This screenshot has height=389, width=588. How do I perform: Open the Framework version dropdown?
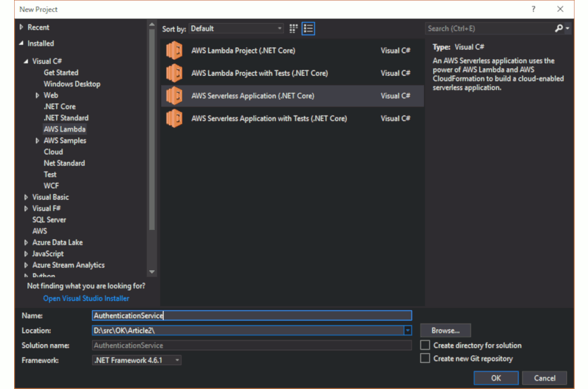pos(137,360)
